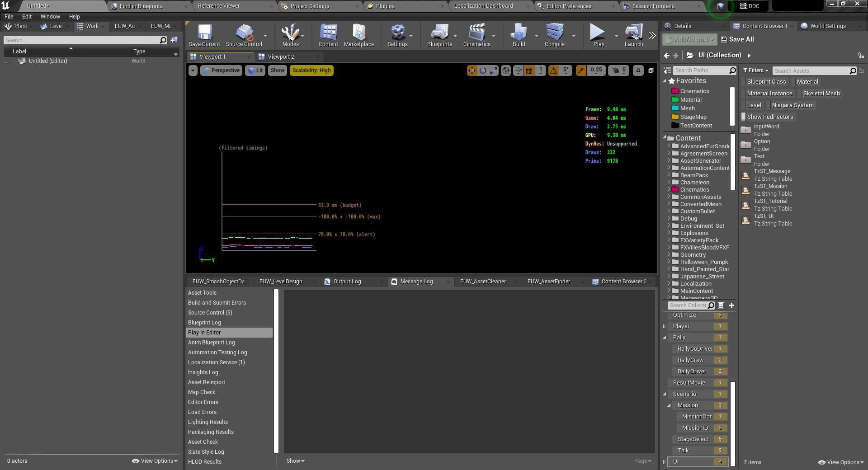Click the Search Assets field

[814, 70]
